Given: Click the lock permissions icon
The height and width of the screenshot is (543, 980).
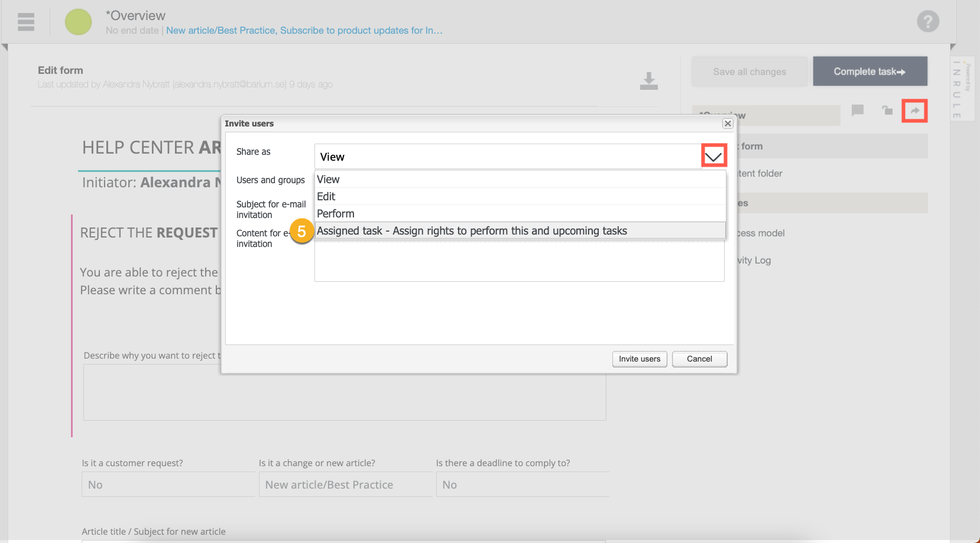Looking at the screenshot, I should [887, 110].
